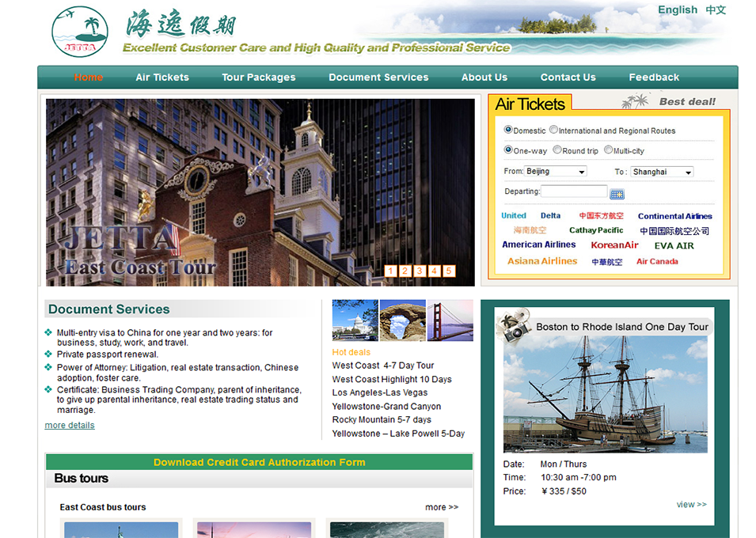Select the Domestic radio button
The width and height of the screenshot is (756, 538).
[508, 129]
